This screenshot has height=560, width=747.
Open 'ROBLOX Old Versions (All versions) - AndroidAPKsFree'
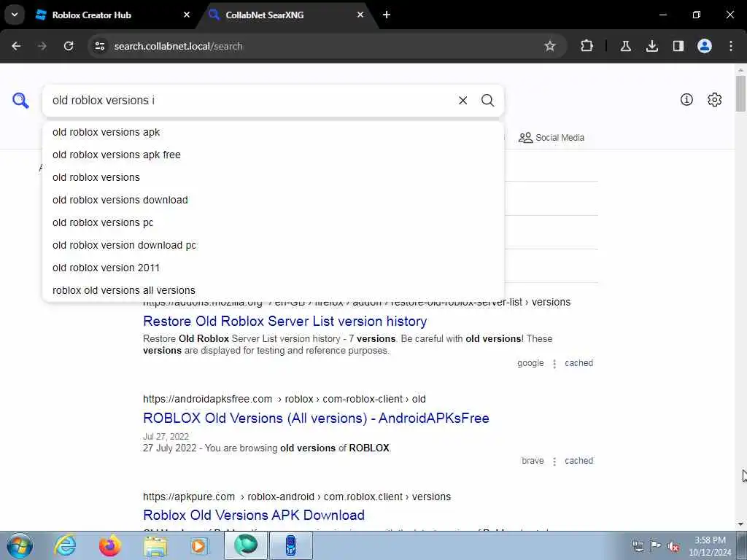pos(316,418)
